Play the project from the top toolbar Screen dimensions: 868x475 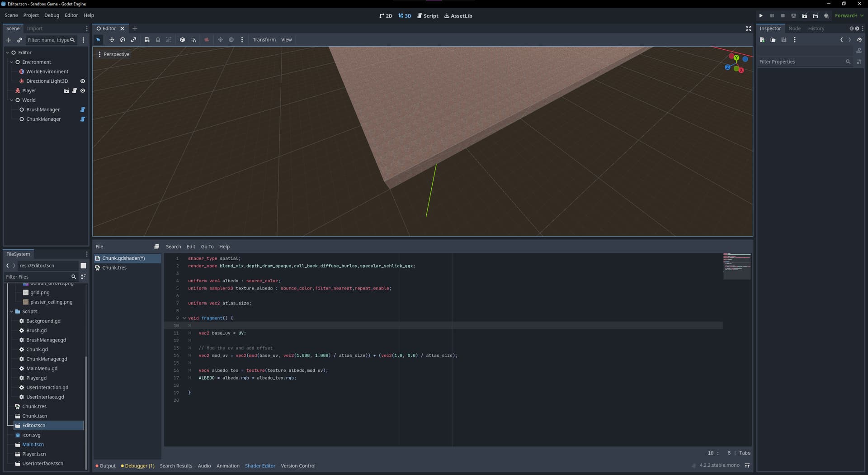(x=761, y=16)
